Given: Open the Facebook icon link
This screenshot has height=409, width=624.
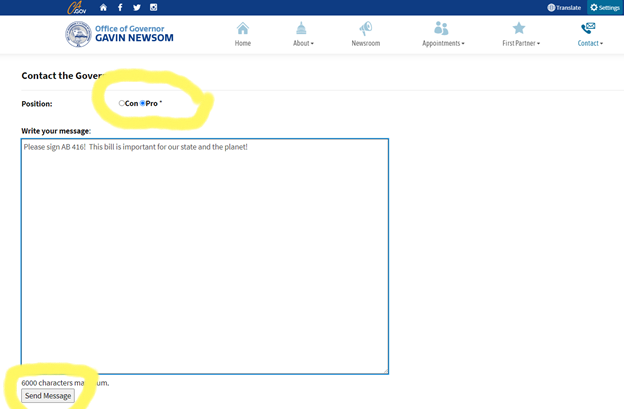Looking at the screenshot, I should tap(120, 7).
